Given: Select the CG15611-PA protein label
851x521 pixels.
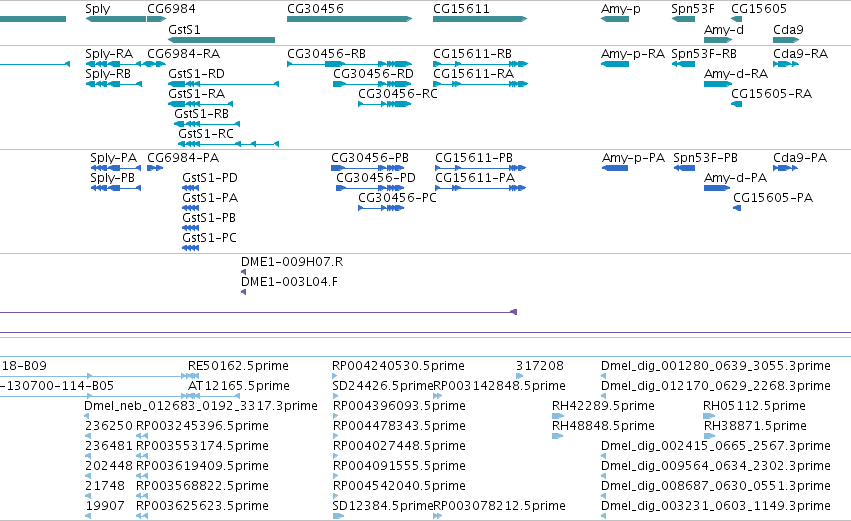Looking at the screenshot, I should coord(474,178).
